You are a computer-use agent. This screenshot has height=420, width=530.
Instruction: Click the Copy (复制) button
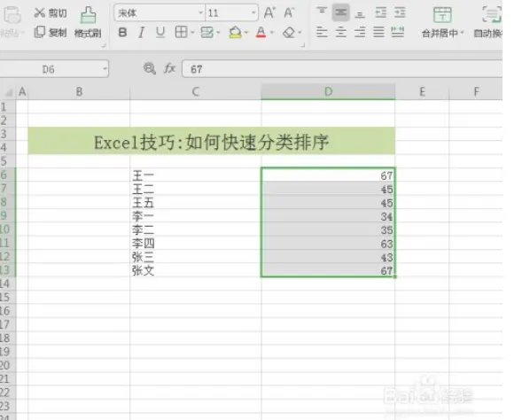(51, 33)
